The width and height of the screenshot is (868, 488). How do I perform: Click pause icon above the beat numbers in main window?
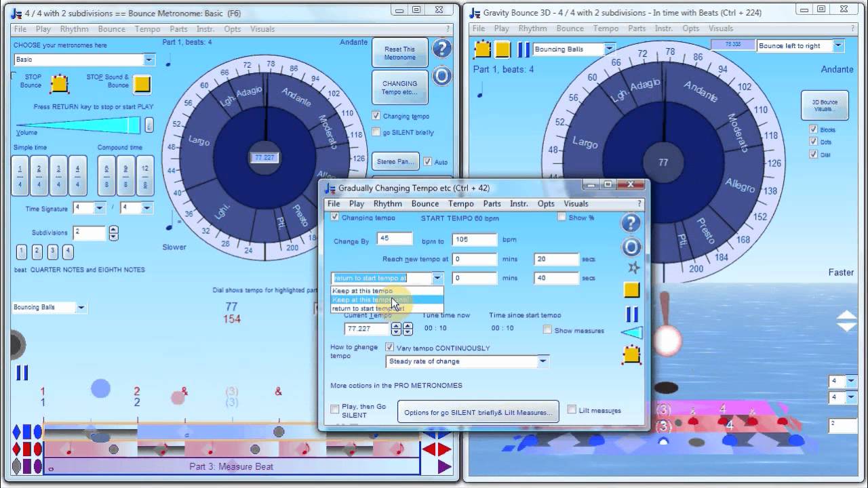[x=22, y=373]
